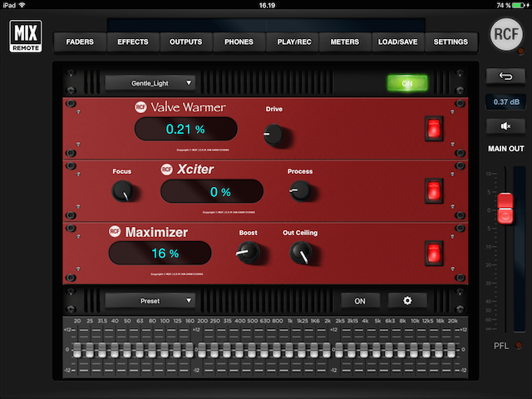Click the Drive label
Screen dimensions: 532x399
[274, 109]
